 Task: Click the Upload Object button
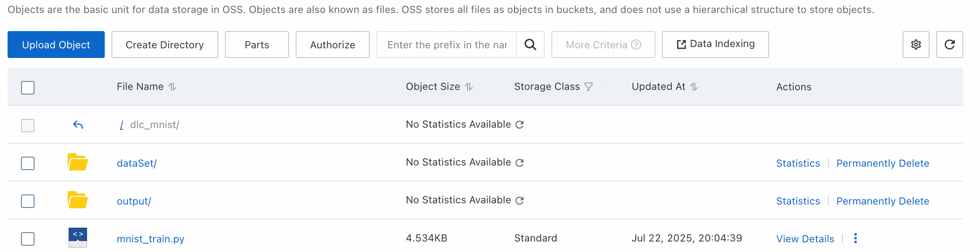[56, 45]
